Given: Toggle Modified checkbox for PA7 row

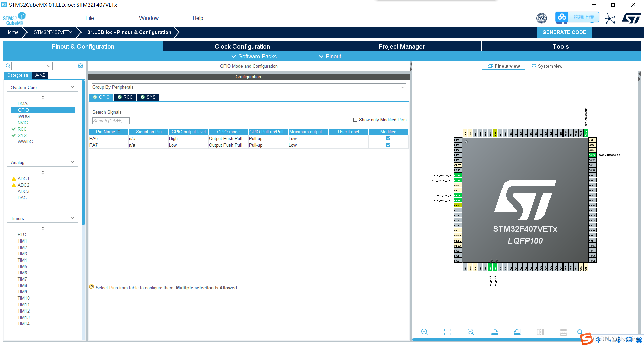Looking at the screenshot, I should [x=388, y=145].
